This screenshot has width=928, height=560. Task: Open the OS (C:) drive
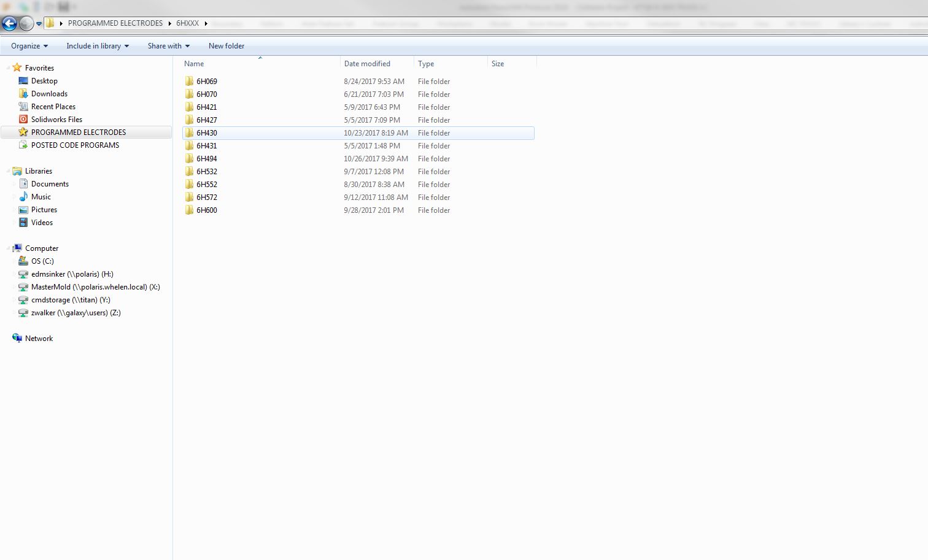point(42,261)
